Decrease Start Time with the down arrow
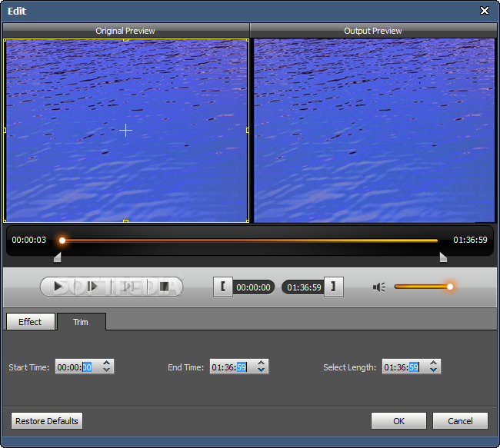The width and height of the screenshot is (500, 448). click(x=106, y=370)
